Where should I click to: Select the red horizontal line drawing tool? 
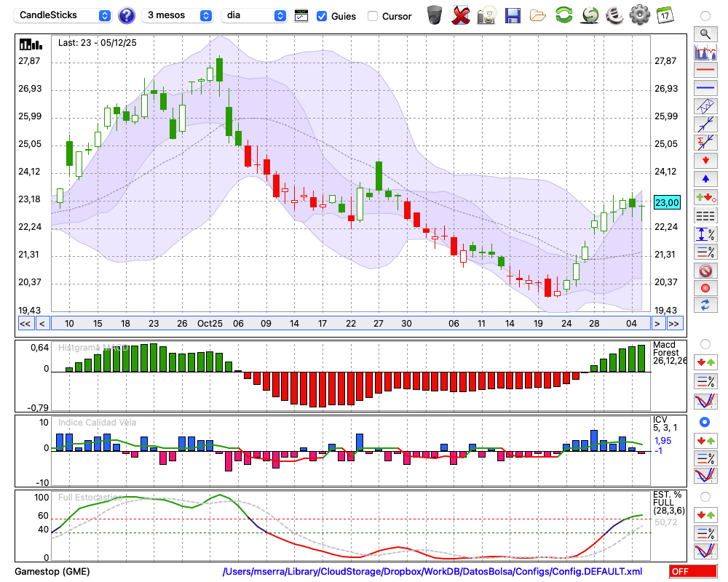(705, 70)
